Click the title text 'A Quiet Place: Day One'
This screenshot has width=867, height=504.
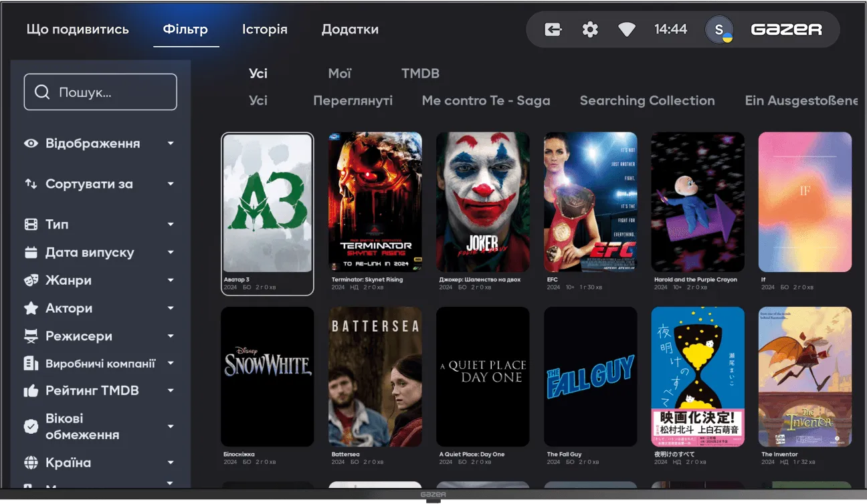pyautogui.click(x=472, y=455)
